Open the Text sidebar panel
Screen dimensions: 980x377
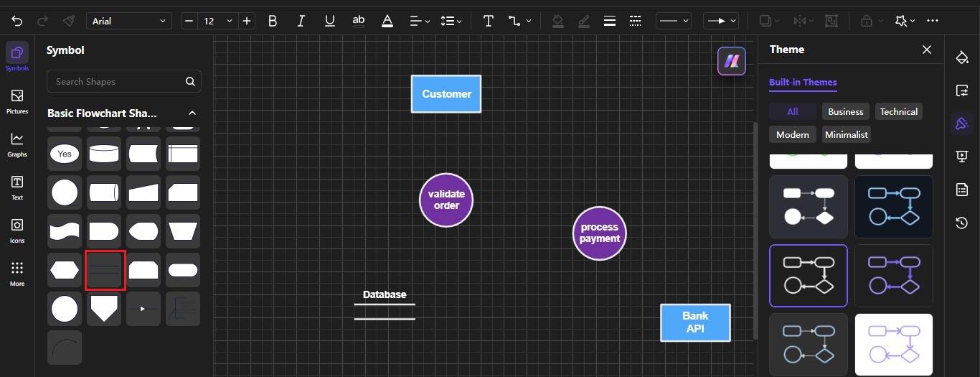click(17, 187)
